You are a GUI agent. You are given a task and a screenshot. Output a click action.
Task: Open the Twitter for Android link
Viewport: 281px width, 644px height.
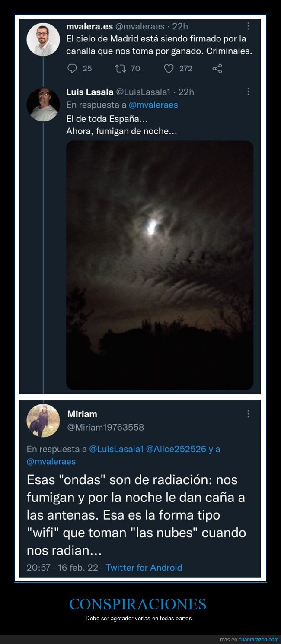coord(144,568)
